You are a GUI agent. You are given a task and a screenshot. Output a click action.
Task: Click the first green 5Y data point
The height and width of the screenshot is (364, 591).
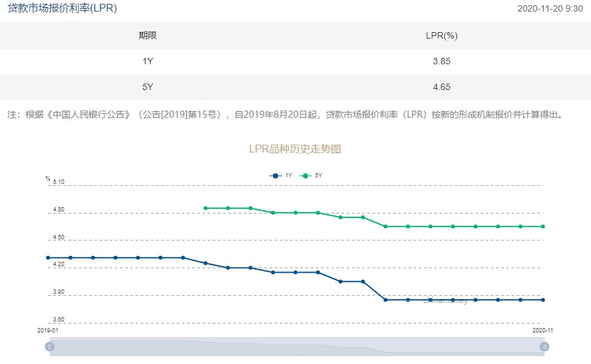[x=205, y=208]
